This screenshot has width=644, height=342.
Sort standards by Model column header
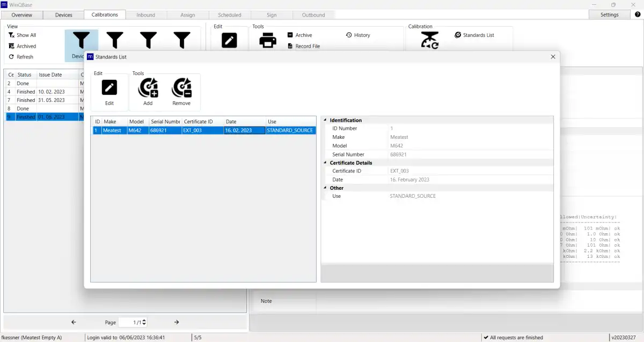[138, 122]
